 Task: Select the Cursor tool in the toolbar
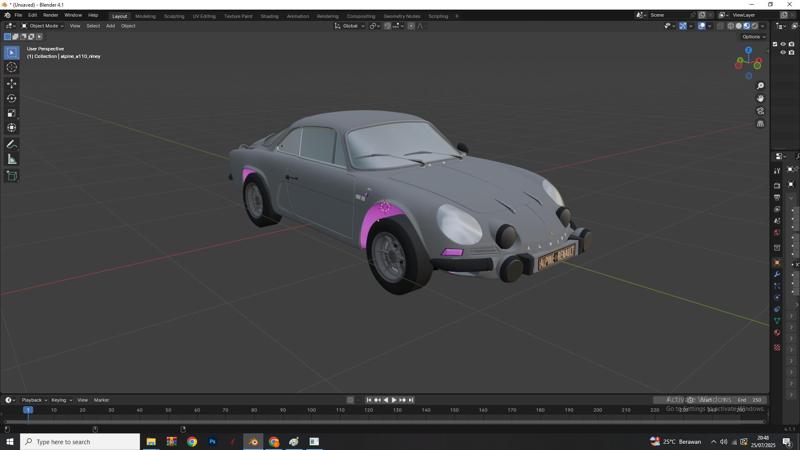click(x=12, y=67)
